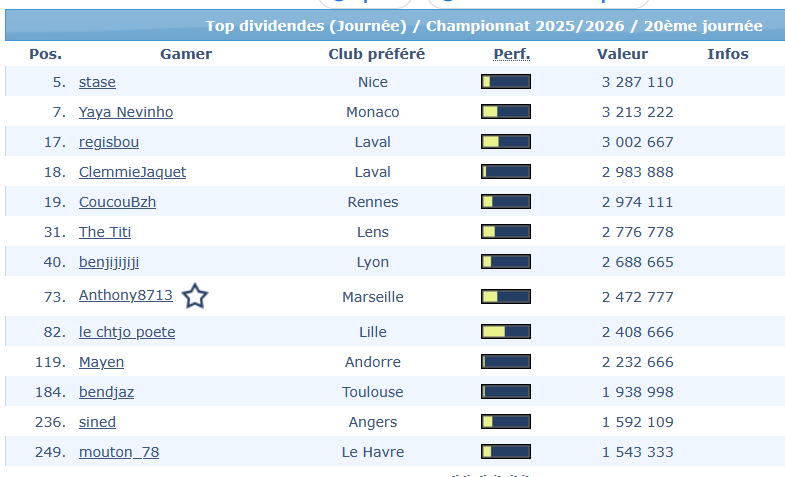Click the star icon beside Anthony8713
This screenshot has width=785, height=477.
195,296
